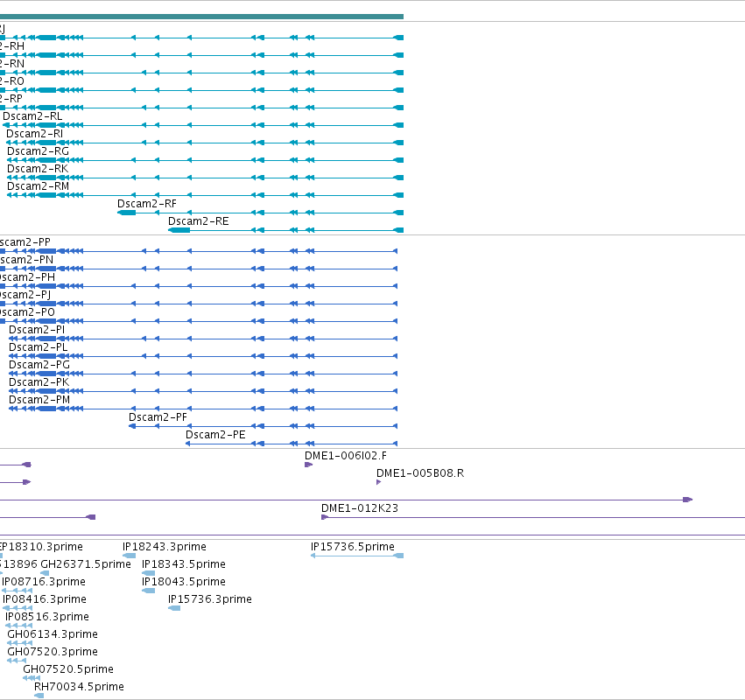Viewport: 745px width, 700px height.
Task: Select the IP15736.3prime EST label
Action: [209, 599]
